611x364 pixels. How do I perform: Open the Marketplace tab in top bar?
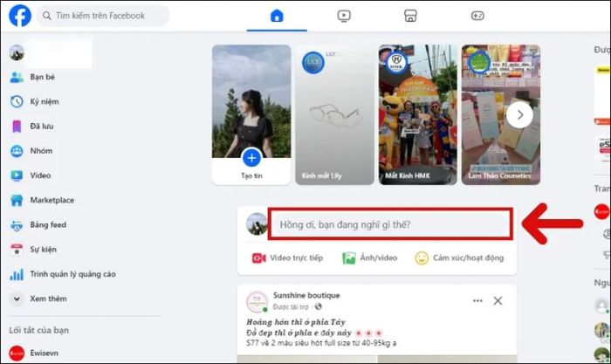(410, 16)
